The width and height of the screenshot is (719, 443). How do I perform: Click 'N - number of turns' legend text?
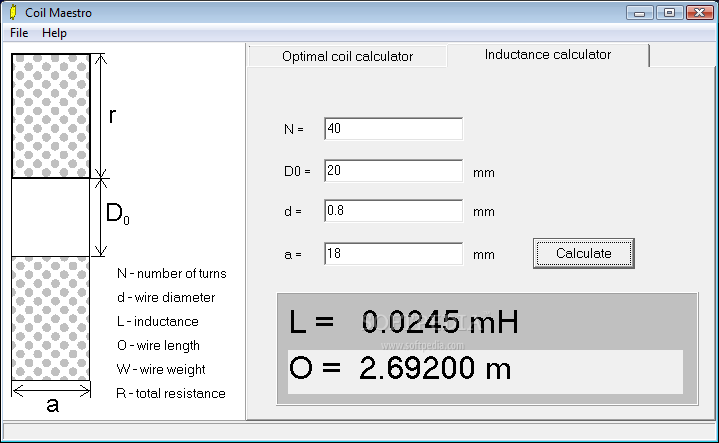point(171,274)
